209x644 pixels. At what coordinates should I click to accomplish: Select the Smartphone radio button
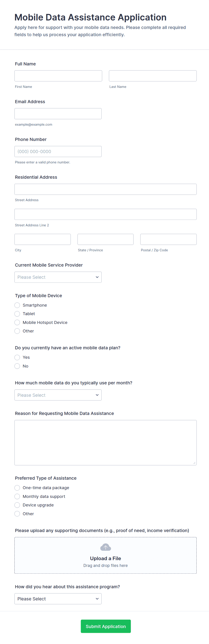coord(17,305)
